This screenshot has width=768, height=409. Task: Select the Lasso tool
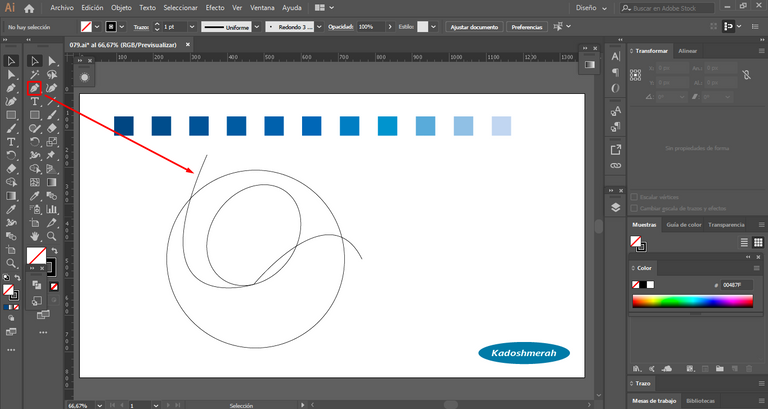51,74
